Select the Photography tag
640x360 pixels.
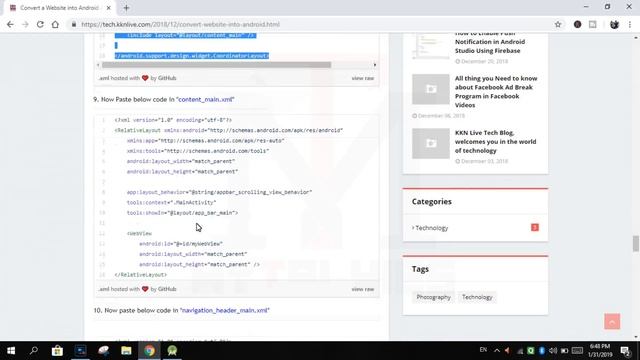[x=433, y=297]
